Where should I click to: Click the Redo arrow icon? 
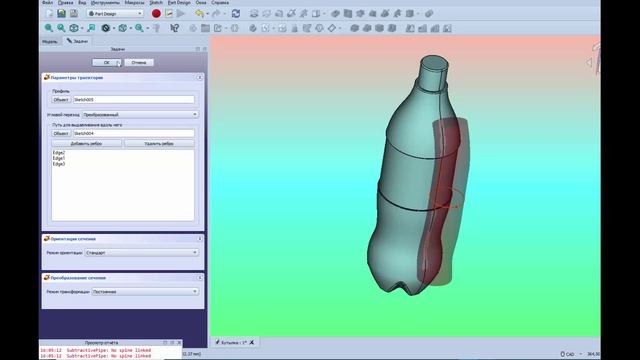pyautogui.click(x=216, y=13)
